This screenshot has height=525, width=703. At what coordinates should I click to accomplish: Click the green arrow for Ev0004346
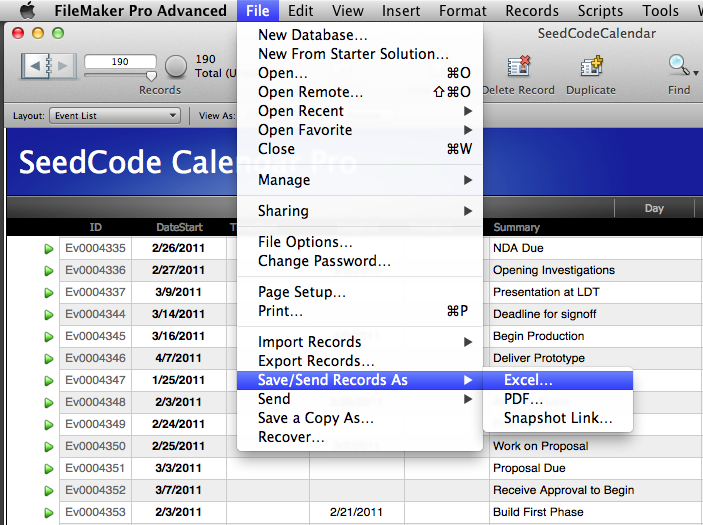[x=48, y=359]
